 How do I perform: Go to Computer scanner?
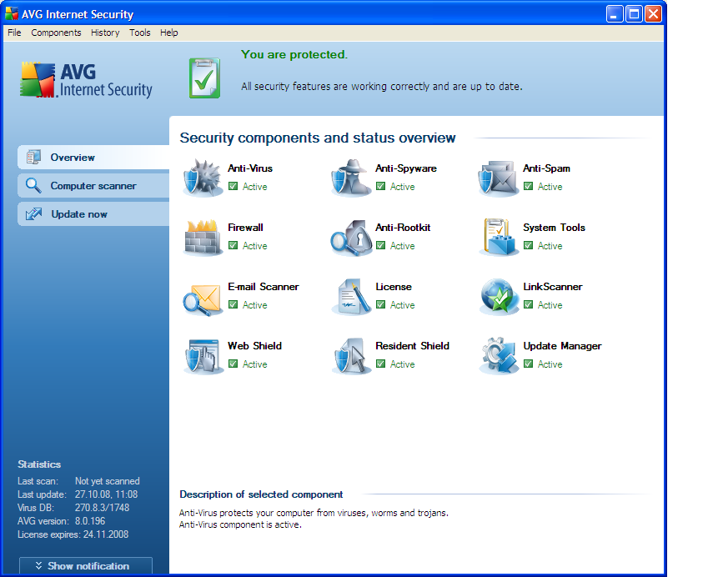pos(93,186)
